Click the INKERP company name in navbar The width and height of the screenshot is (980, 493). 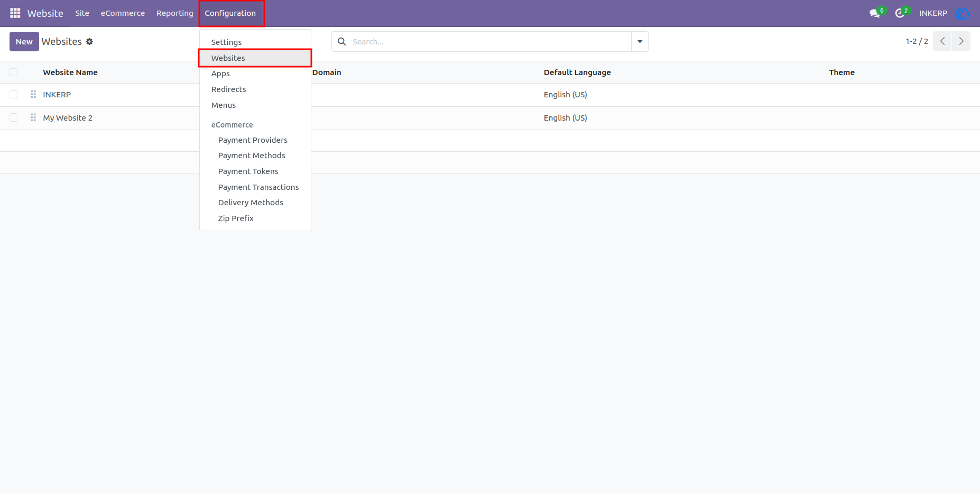pyautogui.click(x=933, y=13)
